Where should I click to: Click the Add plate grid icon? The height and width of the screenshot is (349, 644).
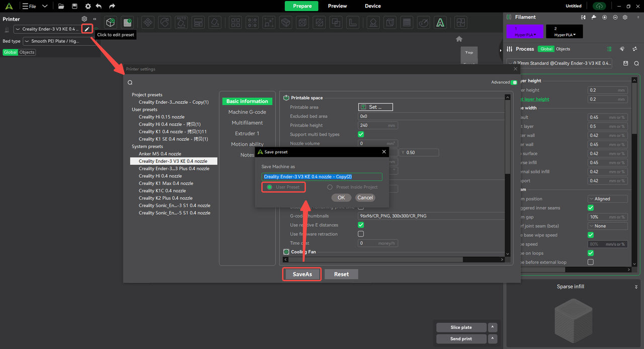(127, 23)
